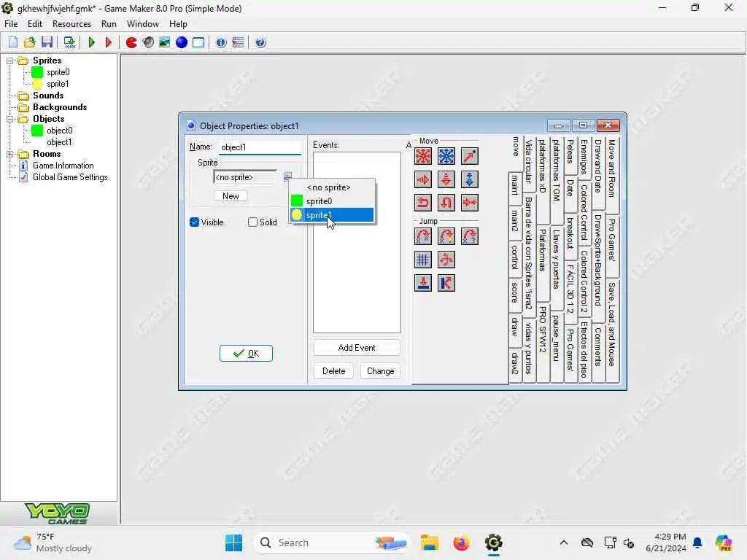
Task: Select the Move to Contact action
Action: click(423, 283)
